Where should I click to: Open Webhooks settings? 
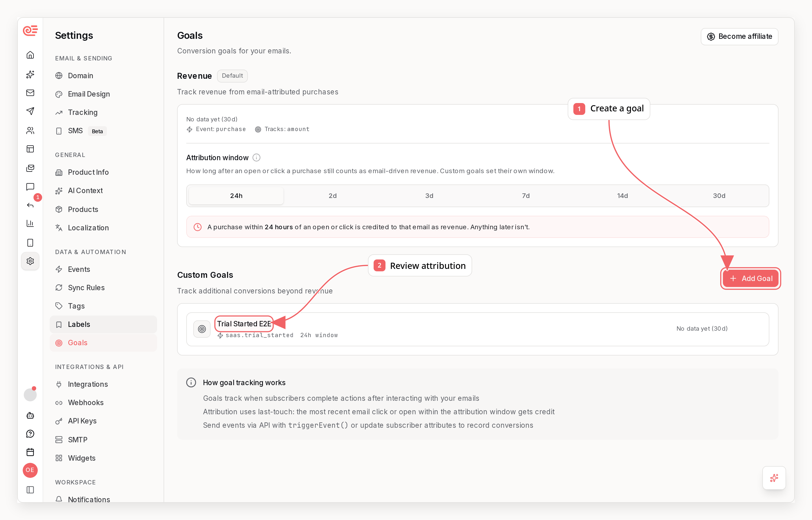(103, 402)
